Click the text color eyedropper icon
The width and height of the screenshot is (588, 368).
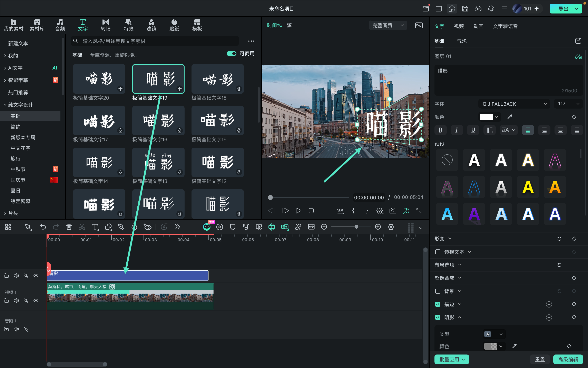(x=510, y=117)
